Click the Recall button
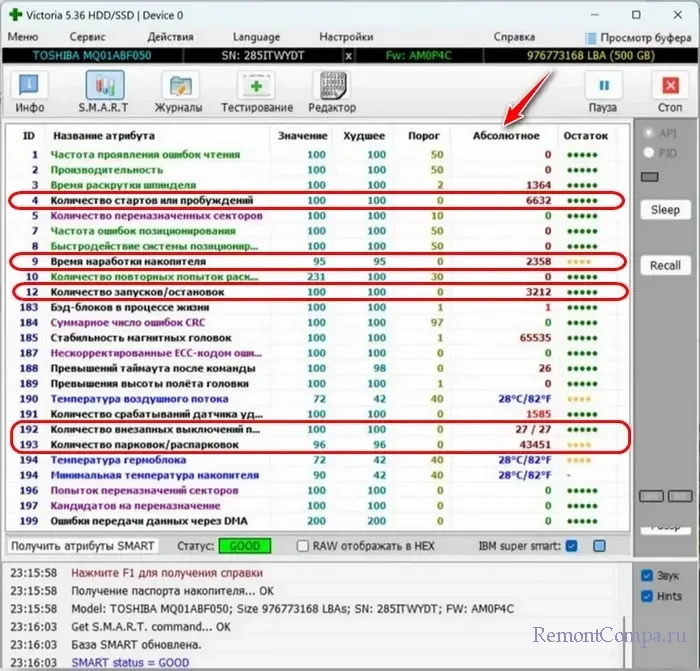Screen dimensions: 700x671 [664, 266]
